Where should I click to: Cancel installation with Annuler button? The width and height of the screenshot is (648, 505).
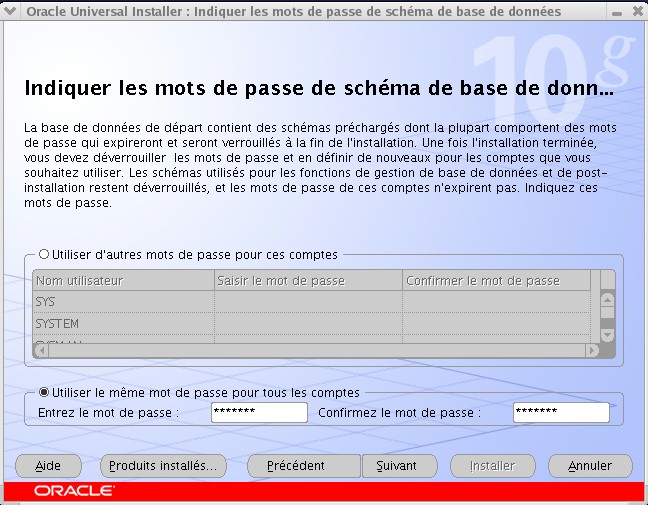point(589,466)
